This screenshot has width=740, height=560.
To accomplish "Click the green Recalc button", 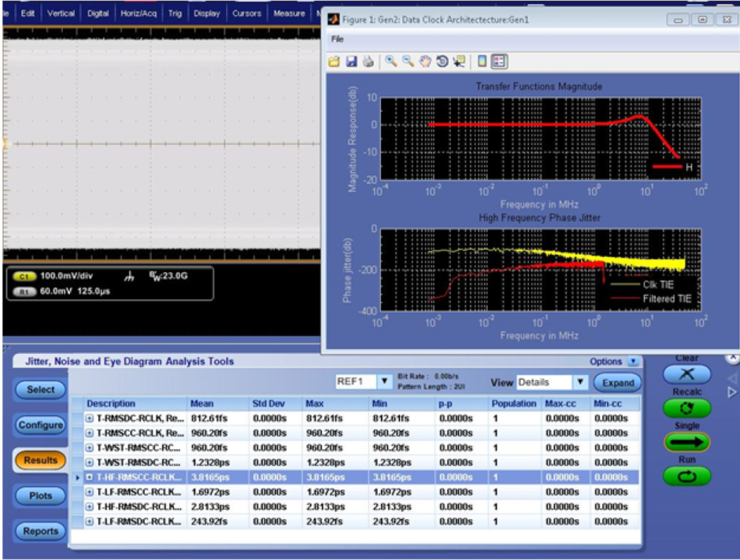I will coord(687,408).
